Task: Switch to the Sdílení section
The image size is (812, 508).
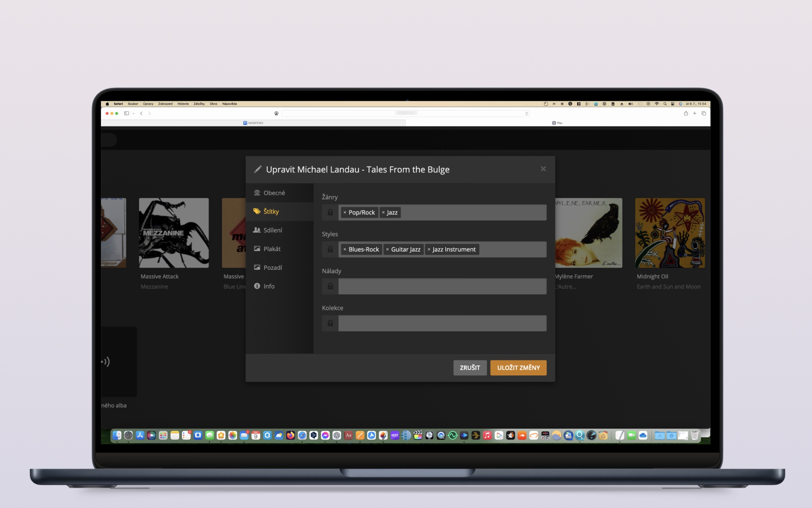Action: pyautogui.click(x=272, y=230)
